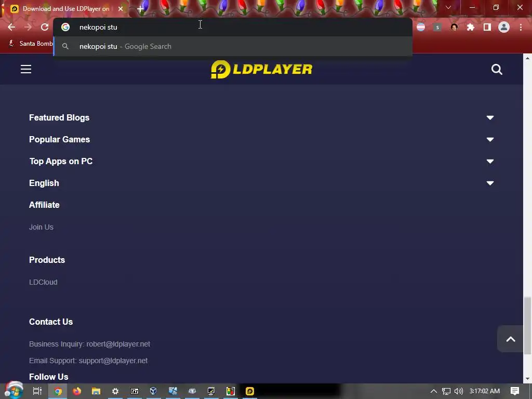This screenshot has height=399, width=532.
Task: Click the page vertical scrollbar thumb
Action: (527, 325)
